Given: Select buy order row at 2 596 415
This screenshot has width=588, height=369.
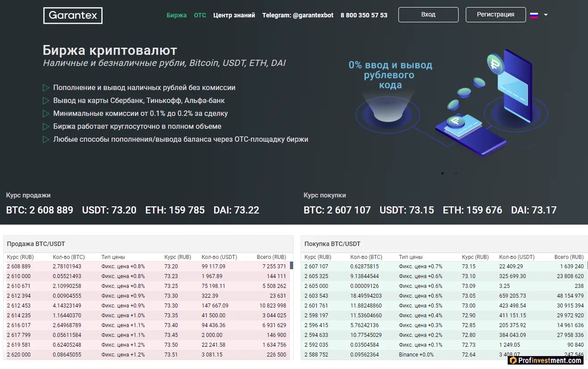Looking at the screenshot, I should 444,325.
